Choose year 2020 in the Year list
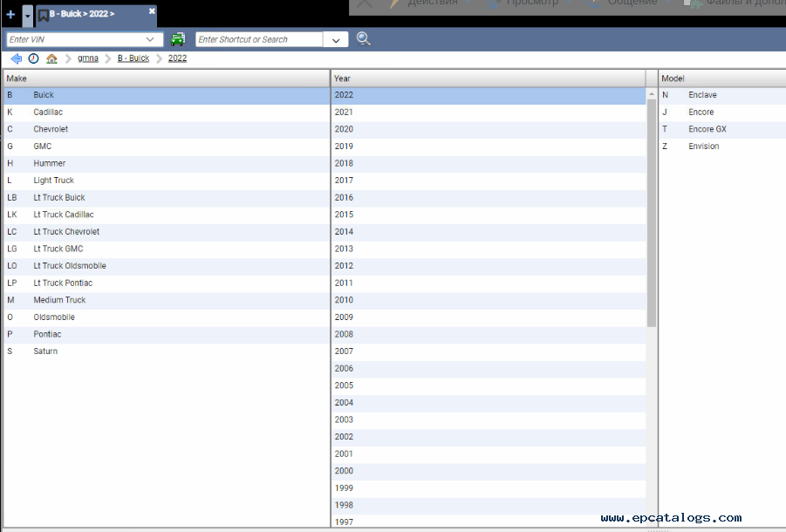786x532 pixels. 489,129
